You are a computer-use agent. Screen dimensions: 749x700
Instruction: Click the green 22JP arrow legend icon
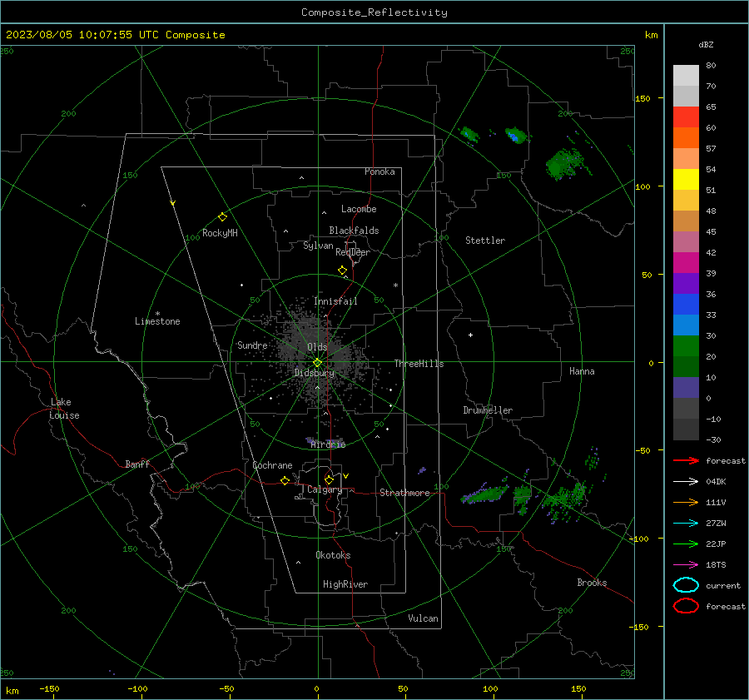[x=686, y=544]
